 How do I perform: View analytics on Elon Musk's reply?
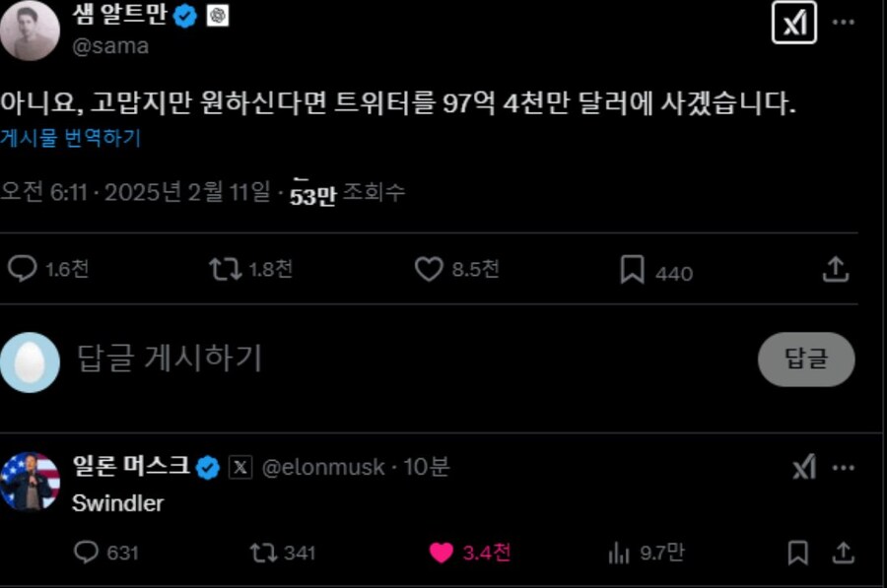(x=621, y=554)
